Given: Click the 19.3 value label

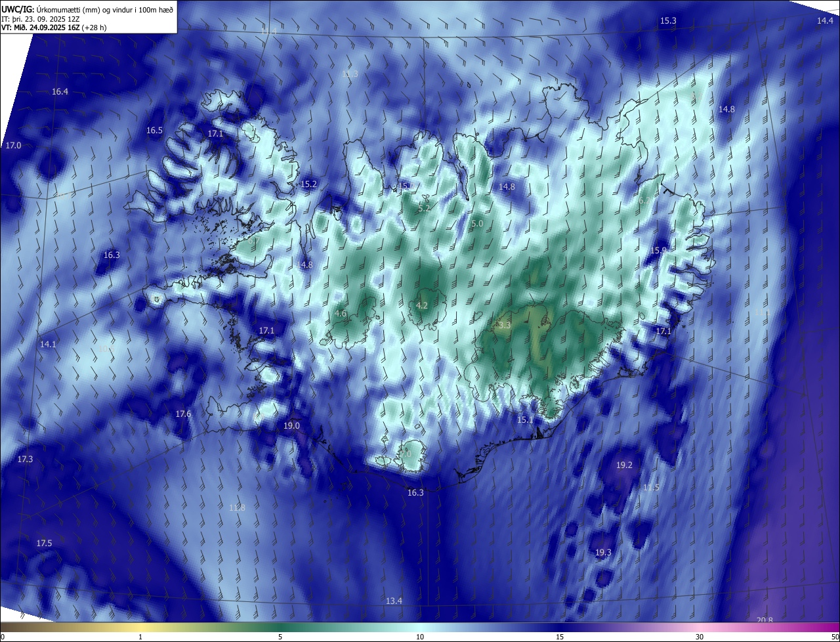Looking at the screenshot, I should click(603, 553).
